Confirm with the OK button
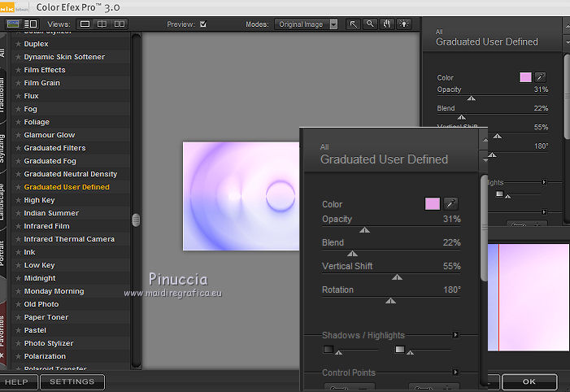Screen dimensions: 570x392 pos(529,381)
